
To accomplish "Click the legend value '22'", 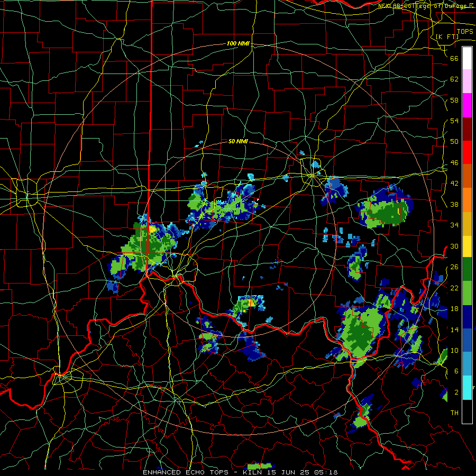I will (x=454, y=288).
